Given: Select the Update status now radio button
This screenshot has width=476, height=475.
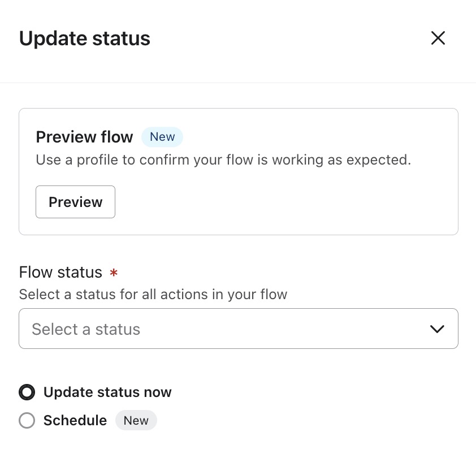Looking at the screenshot, I should [x=27, y=392].
